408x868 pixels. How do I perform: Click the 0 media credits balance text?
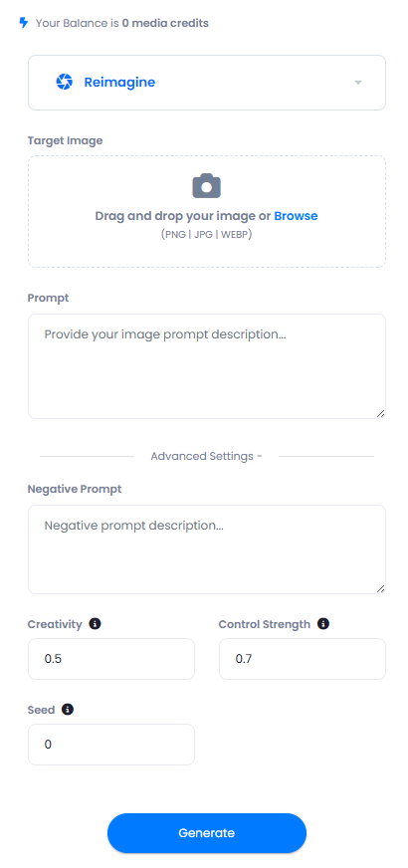pyautogui.click(x=165, y=23)
